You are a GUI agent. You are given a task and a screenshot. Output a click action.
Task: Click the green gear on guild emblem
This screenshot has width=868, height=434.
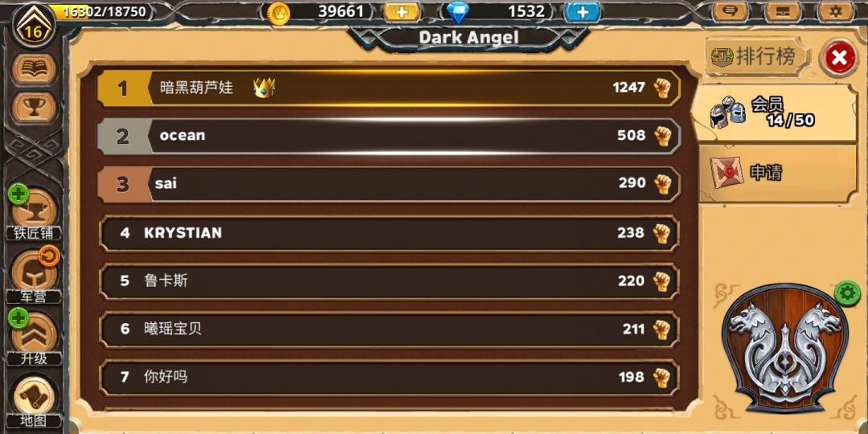[x=847, y=293]
